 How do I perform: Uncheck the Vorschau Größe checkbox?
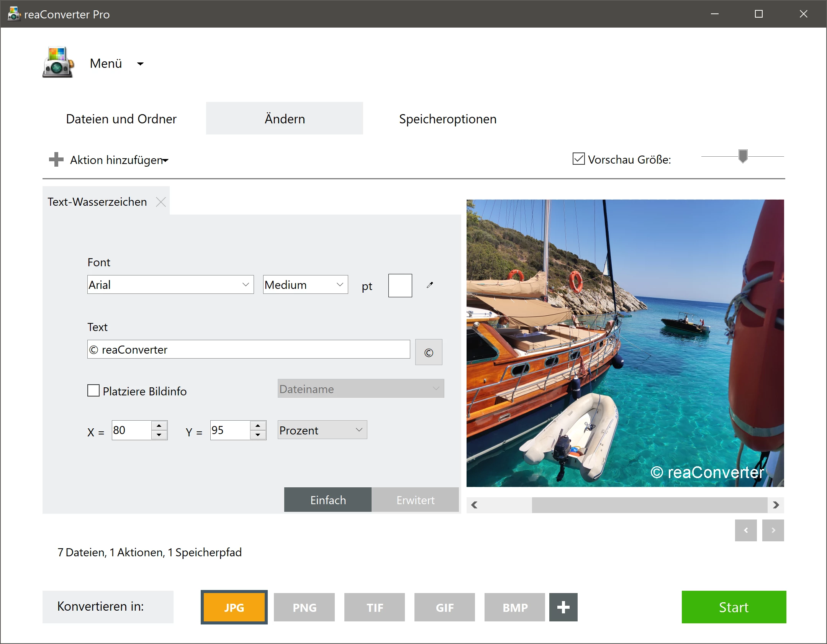[x=578, y=159]
